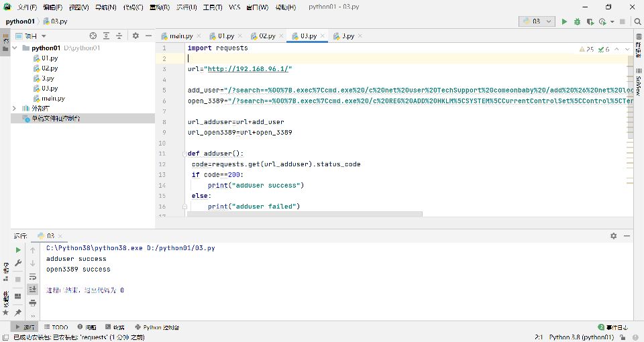644x342 pixels.
Task: Open the VCS menu
Action: (x=235, y=7)
